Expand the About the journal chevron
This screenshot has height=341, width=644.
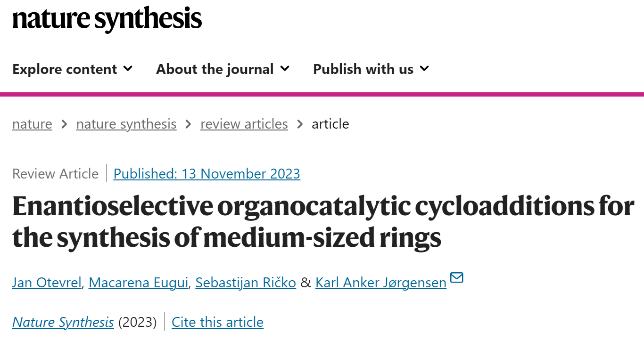tap(285, 69)
